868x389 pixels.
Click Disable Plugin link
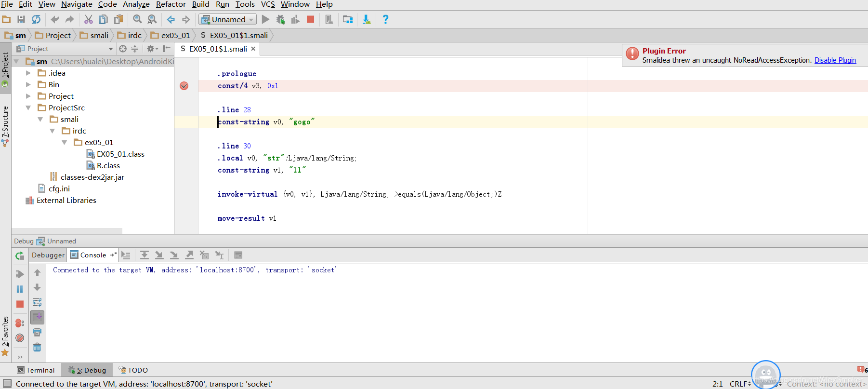835,60
